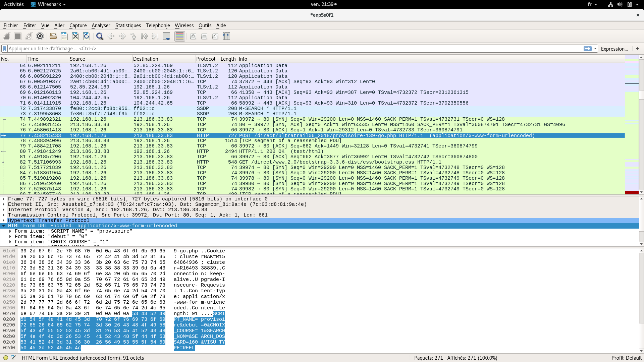
Task: Click the Expression... button
Action: (614, 49)
